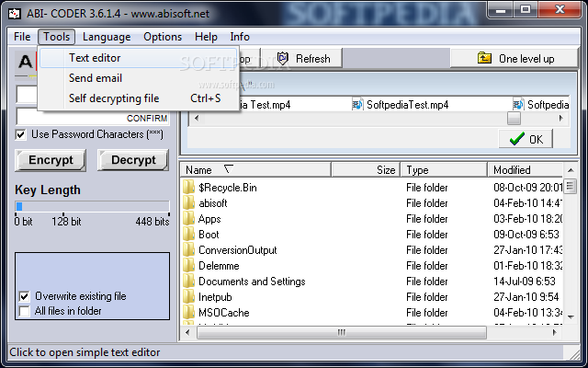Viewport: 588px width, 368px height.
Task: Sort file list by Name column
Action: 255,169
